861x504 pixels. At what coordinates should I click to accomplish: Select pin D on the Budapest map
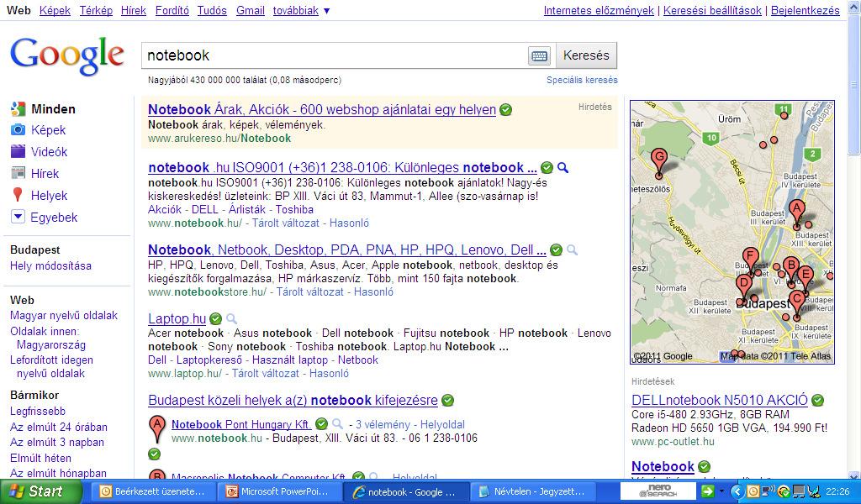point(743,288)
